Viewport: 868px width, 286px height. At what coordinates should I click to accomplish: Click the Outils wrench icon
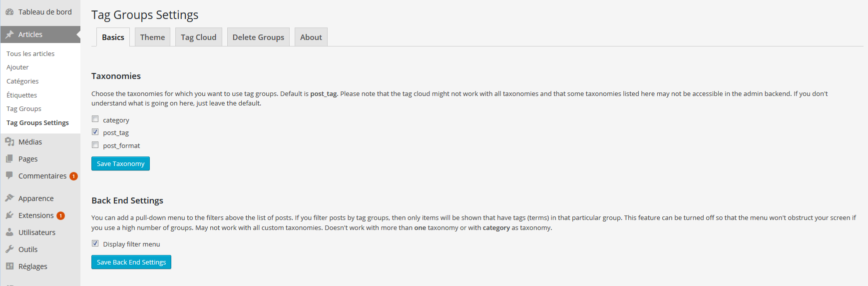pos(9,249)
